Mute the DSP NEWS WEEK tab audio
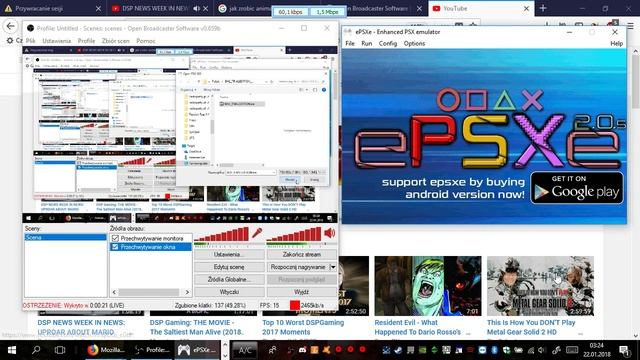Viewport: 640px width, 360px height. 197,8
